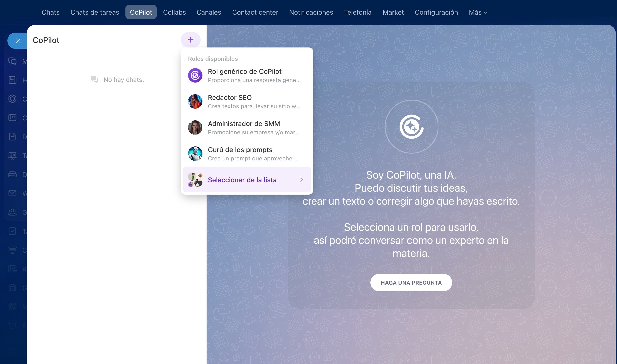The width and height of the screenshot is (617, 364).
Task: Open the calendar icon in sidebar
Action: tap(12, 118)
